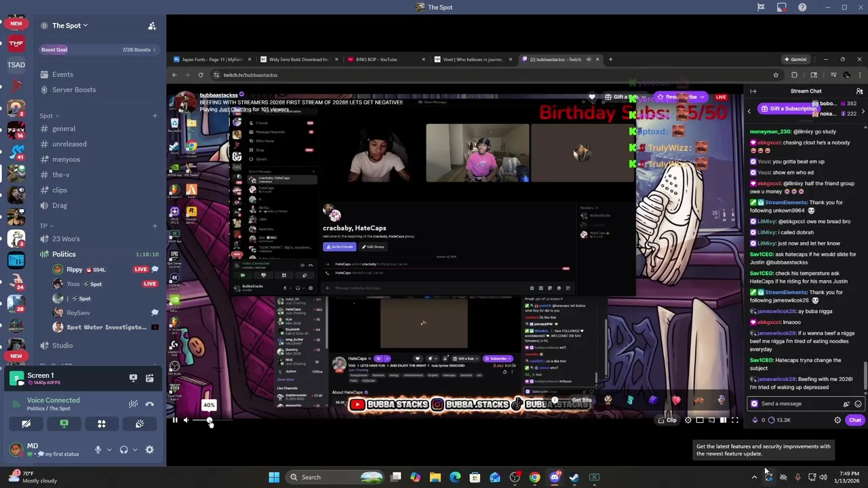This screenshot has width=868, height=488.
Task: Mute the Twitch player volume
Action: pyautogui.click(x=186, y=420)
